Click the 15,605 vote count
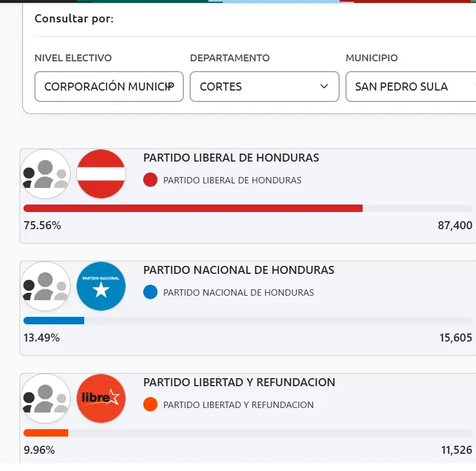476x471 pixels. coord(455,338)
